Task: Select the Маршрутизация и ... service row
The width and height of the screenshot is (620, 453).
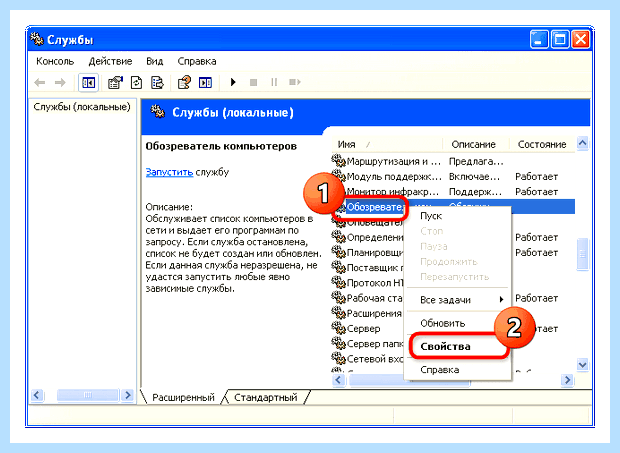Action: (x=393, y=161)
